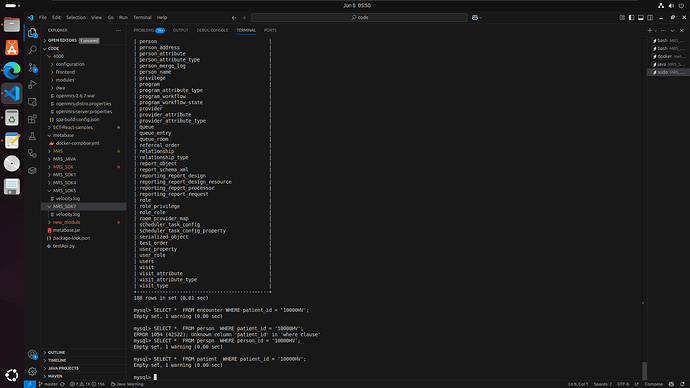Viewport: 690px width, 388px height.
Task: Click the terminal vertical scrollbar
Action: click(x=644, y=370)
